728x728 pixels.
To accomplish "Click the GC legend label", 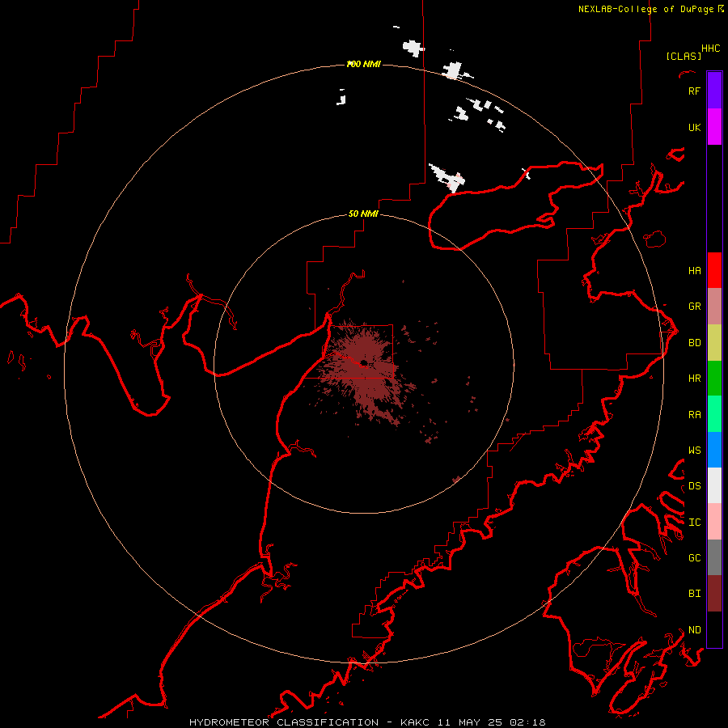I will 695,557.
